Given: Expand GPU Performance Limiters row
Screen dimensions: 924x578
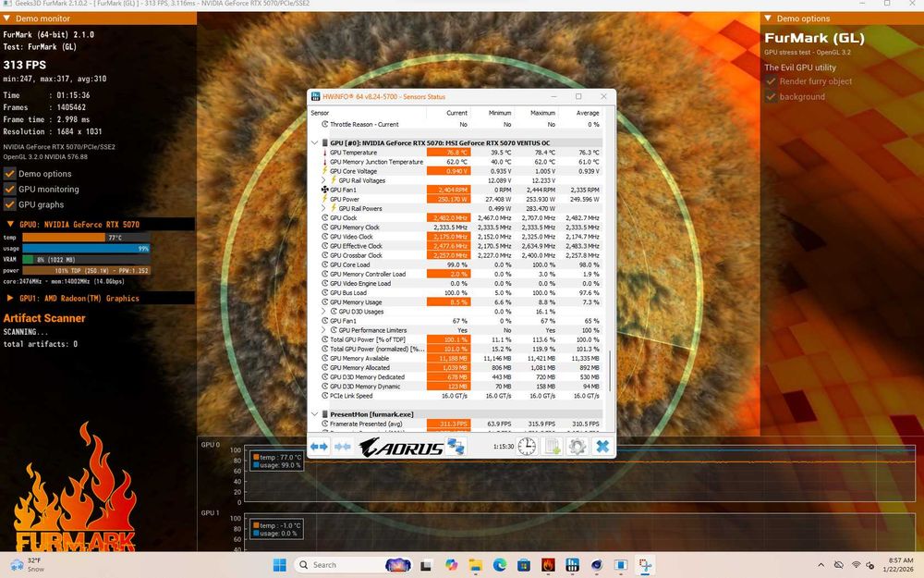Looking at the screenshot, I should click(323, 330).
